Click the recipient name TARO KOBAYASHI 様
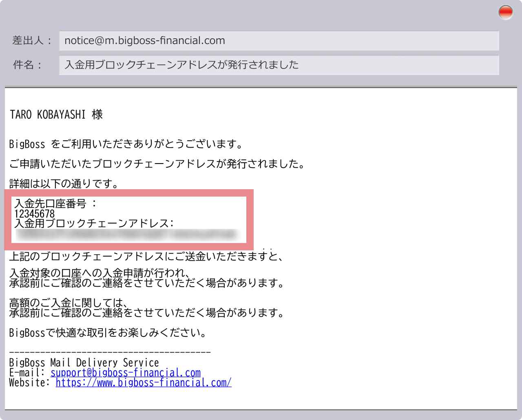This screenshot has height=420, width=522. click(56, 115)
